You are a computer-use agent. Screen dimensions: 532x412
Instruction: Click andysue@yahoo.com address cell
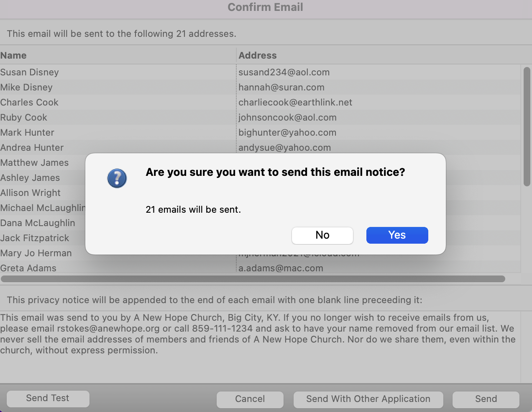point(284,148)
